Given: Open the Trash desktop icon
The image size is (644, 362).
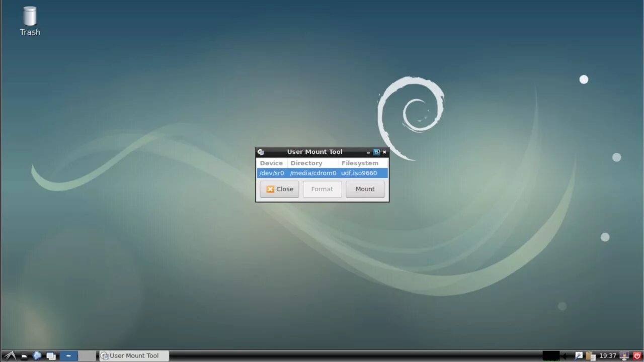Looking at the screenshot, I should 30,21.
